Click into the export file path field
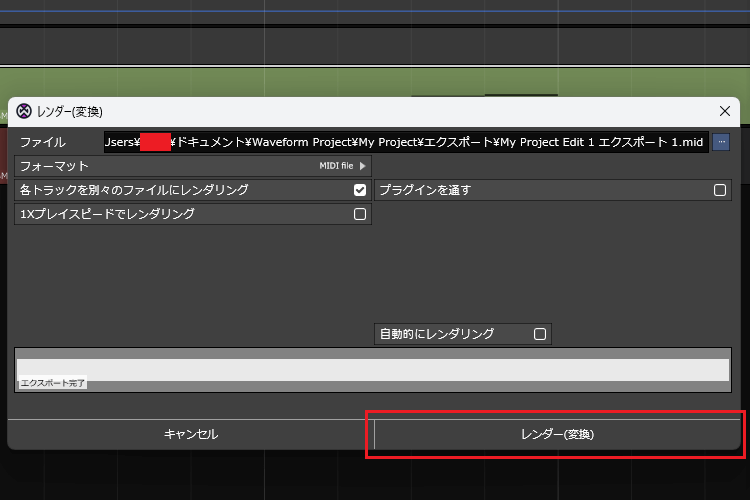The width and height of the screenshot is (750, 500). coord(405,142)
